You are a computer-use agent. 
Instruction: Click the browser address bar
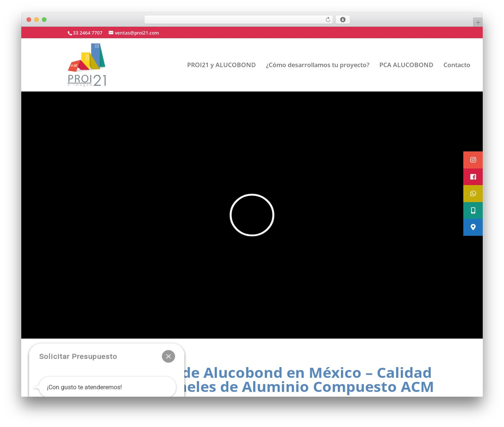(x=238, y=20)
